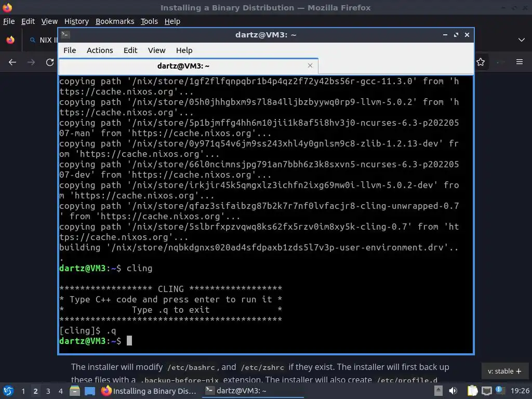Open the LXQt application menu
This screenshot has height=399, width=532.
point(8,391)
